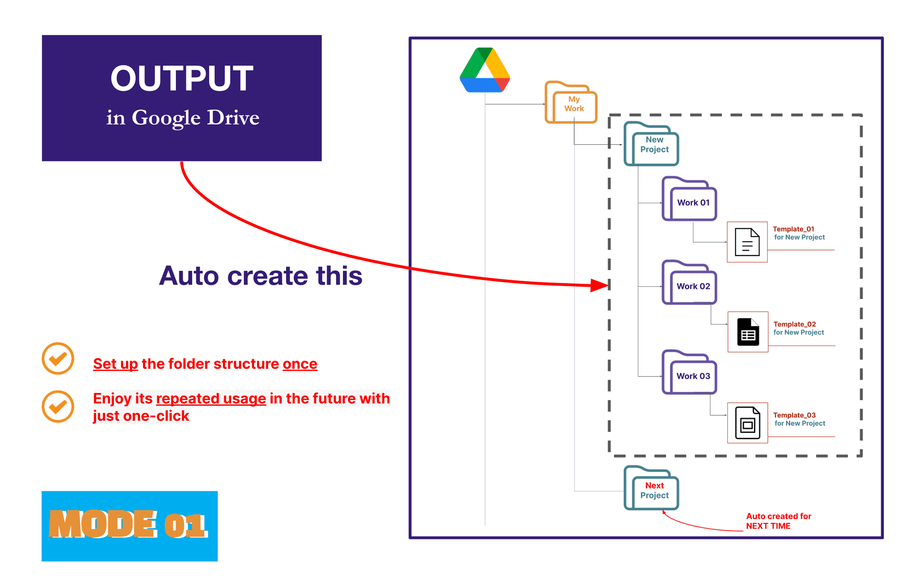
Task: Click the 'Template_02 for New Project' label
Action: click(798, 328)
